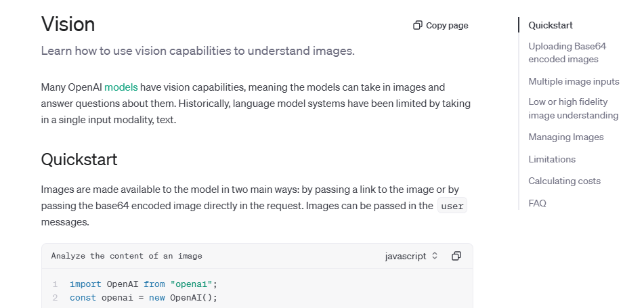Navigate to Multiple image inputs section
This screenshot has width=644, height=308.
(x=574, y=81)
